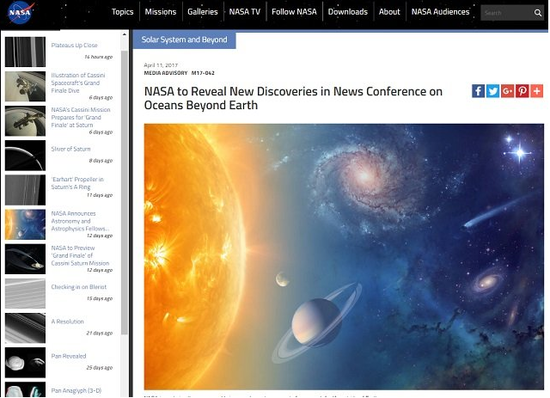Share article on Twitter icon
Viewport: 550px width, 398px height.
pyautogui.click(x=493, y=91)
